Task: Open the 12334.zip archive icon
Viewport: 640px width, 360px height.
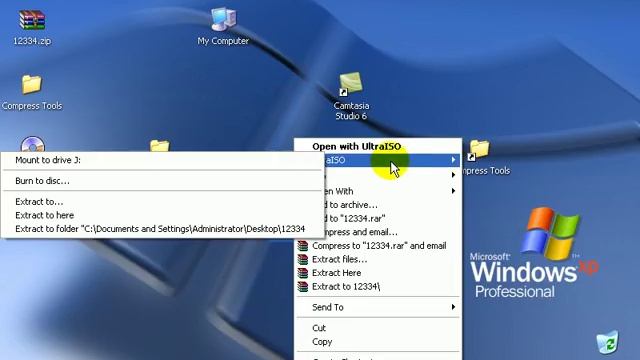Action: point(32,20)
